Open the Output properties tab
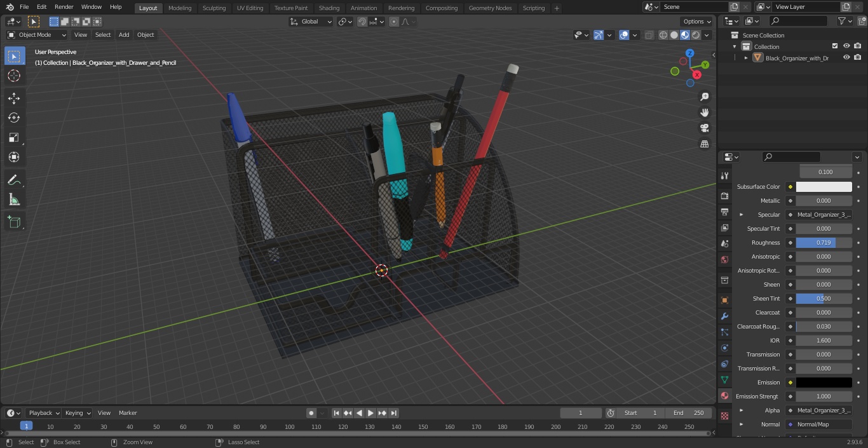 click(x=724, y=212)
